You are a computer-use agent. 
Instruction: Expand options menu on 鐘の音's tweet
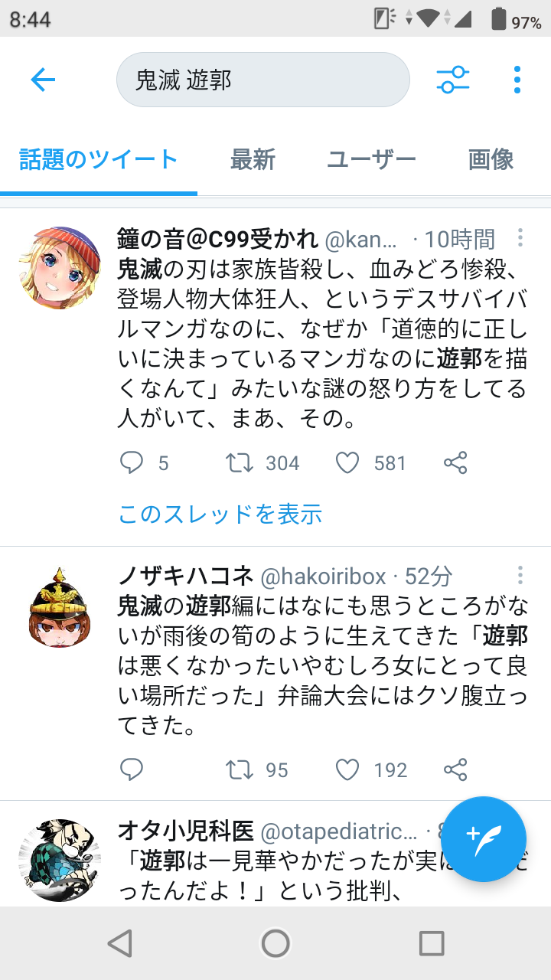[520, 237]
